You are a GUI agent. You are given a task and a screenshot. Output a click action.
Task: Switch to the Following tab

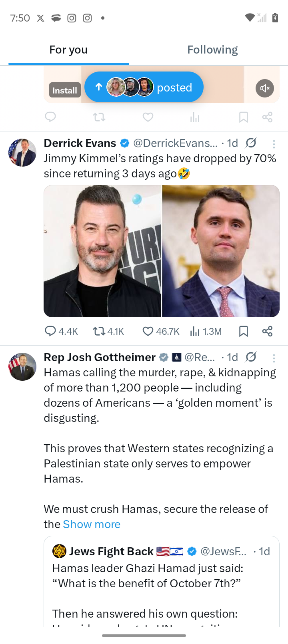point(212,50)
